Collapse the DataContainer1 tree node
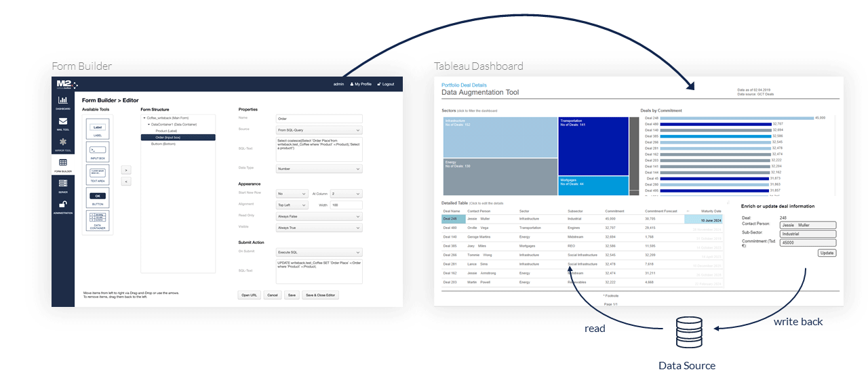Image resolution: width=868 pixels, height=374 pixels. click(149, 125)
